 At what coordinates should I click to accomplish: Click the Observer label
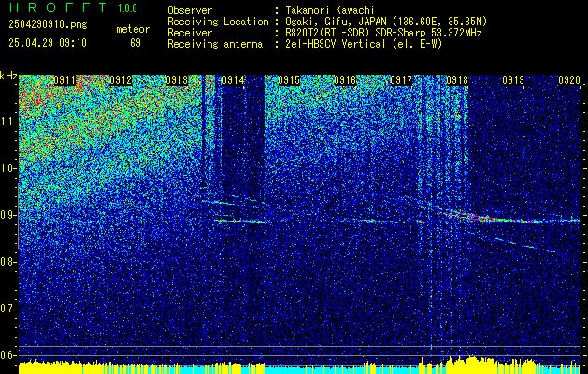[x=190, y=10]
